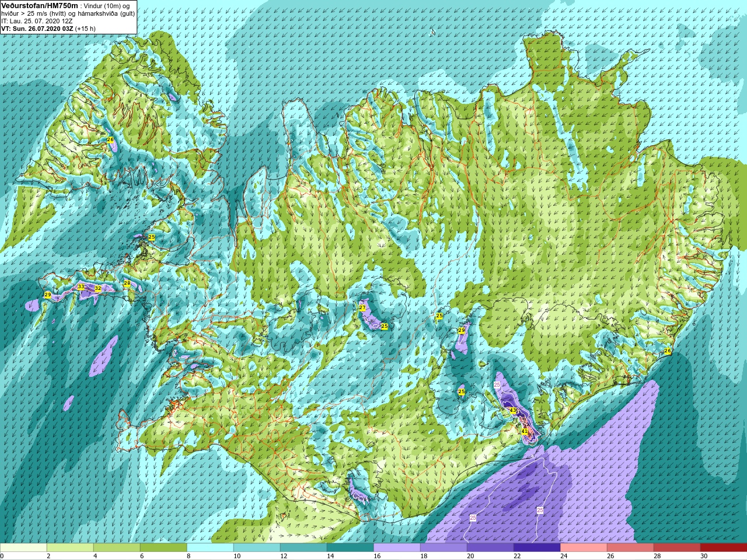Screen dimensions: 747x560
Task: Select the 14–16 m/s dark teal legend swatch
Action: [x=350, y=547]
